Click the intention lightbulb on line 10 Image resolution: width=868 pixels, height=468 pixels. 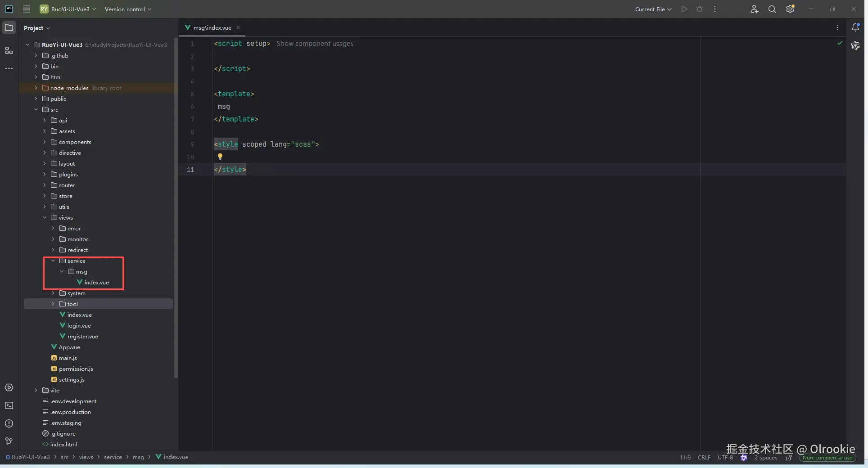pos(220,157)
